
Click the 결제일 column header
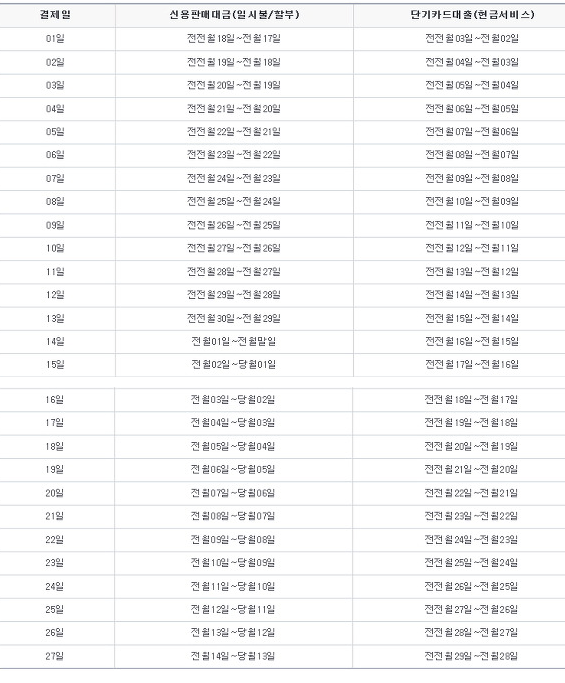pos(55,15)
